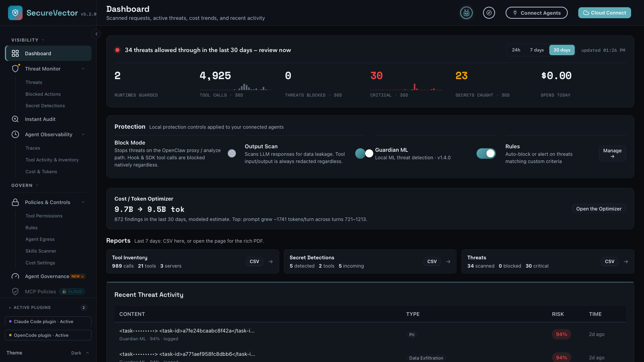
Task: Click the purple dot on Claude Code plugin
Action: tap(10, 322)
